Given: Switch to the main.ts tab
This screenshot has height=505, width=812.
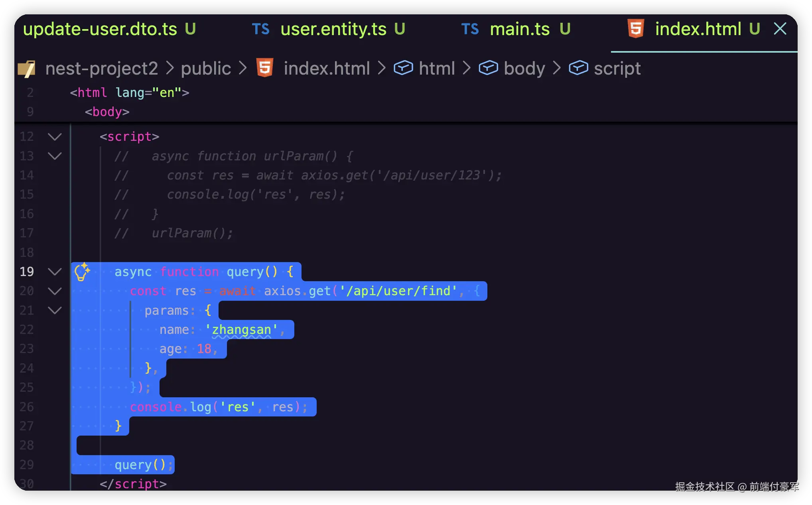Looking at the screenshot, I should point(519,29).
